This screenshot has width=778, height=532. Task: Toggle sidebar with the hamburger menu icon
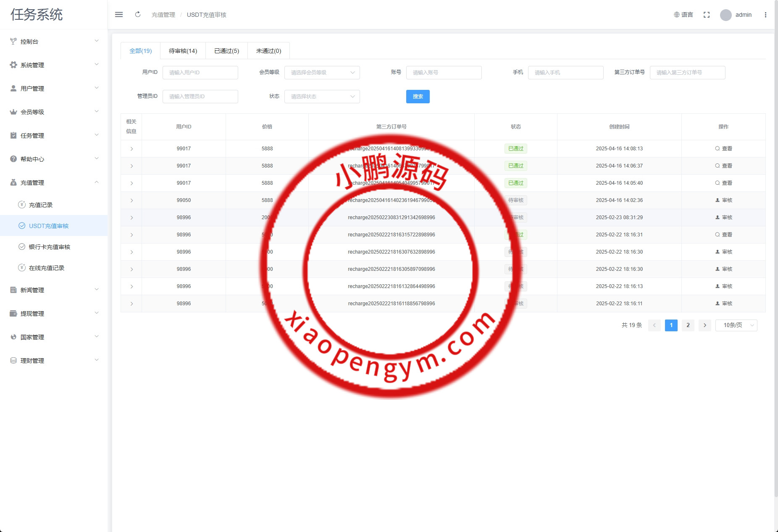(119, 15)
